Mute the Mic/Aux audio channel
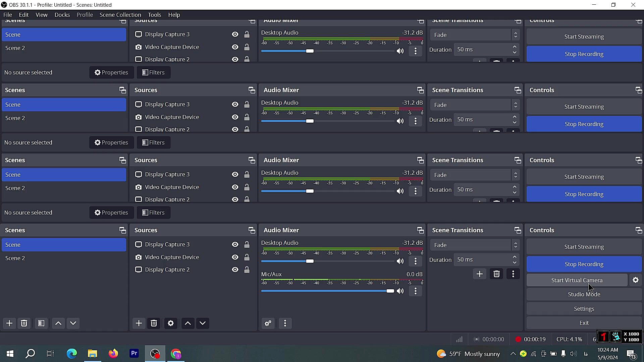Screen dimensions: 644x362 [400, 291]
